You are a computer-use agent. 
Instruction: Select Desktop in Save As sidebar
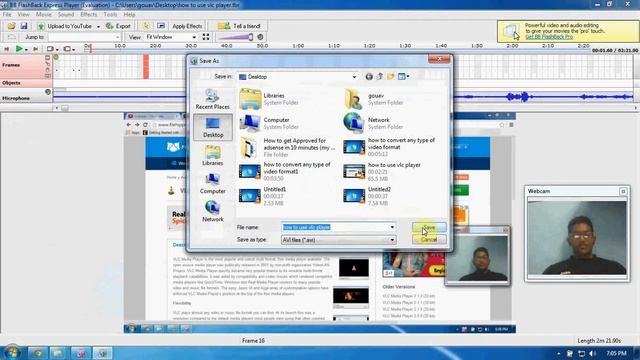coord(213,127)
